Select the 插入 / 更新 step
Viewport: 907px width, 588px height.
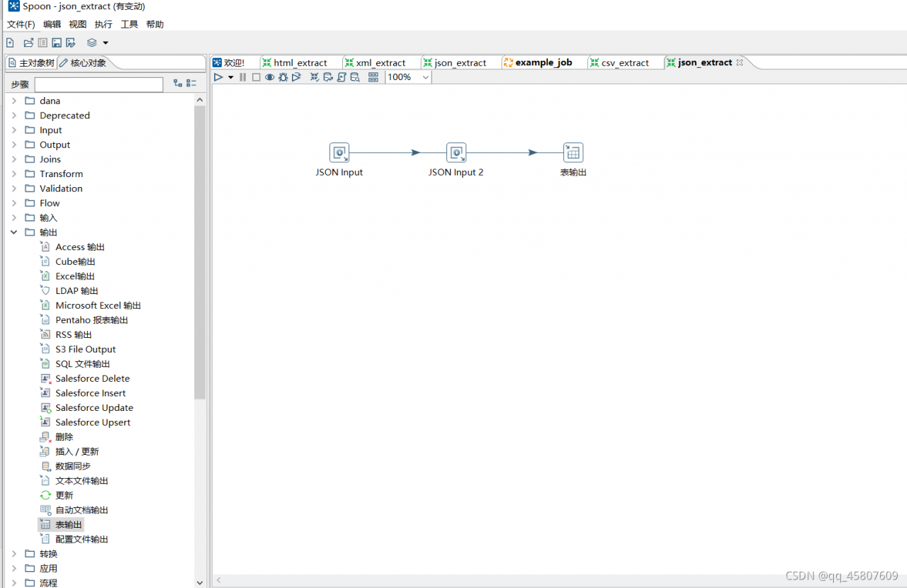pos(69,452)
